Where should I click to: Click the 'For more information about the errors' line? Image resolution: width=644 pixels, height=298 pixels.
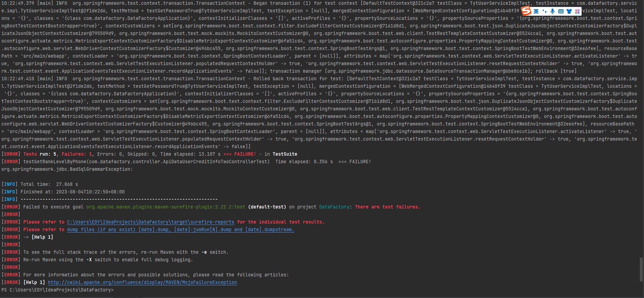(x=145, y=275)
